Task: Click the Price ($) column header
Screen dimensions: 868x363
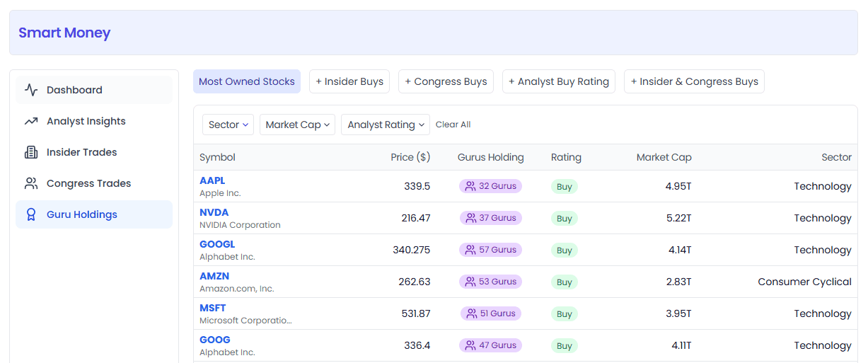Action: pyautogui.click(x=410, y=157)
